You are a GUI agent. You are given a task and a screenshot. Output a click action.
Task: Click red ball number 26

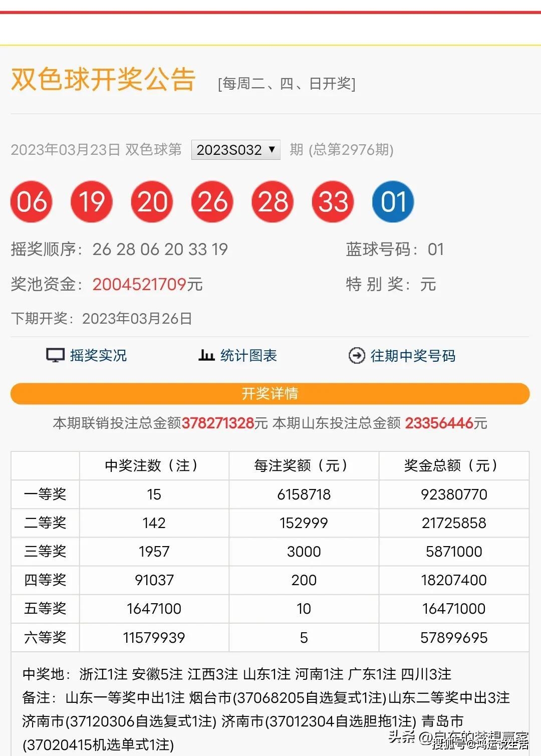coord(212,202)
